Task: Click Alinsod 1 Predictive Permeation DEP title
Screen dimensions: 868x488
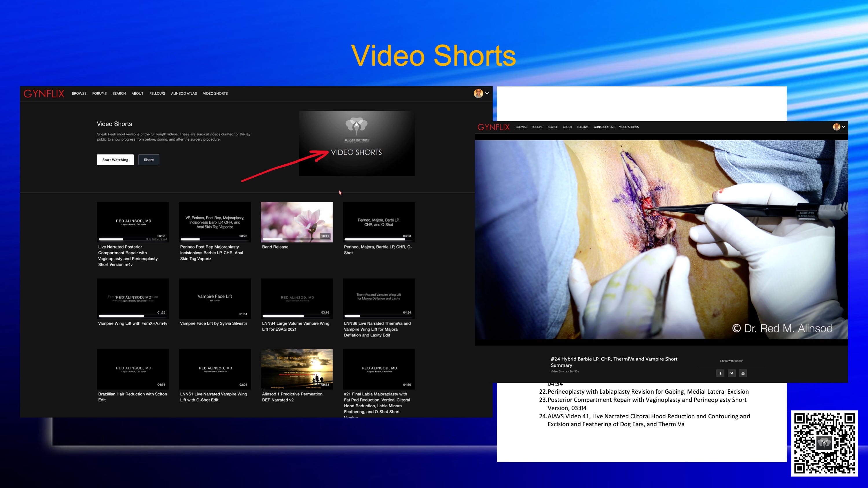Action: (292, 397)
